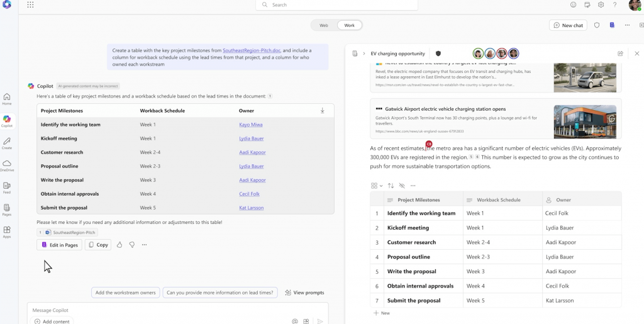644x324 pixels.
Task: Click the Message Copilot input box
Action: tap(177, 310)
